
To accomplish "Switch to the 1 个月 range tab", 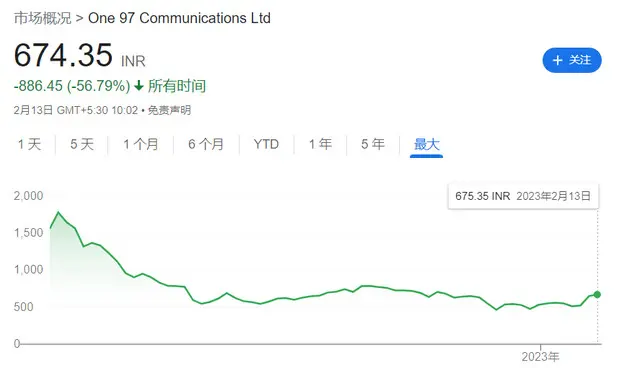I will [141, 144].
